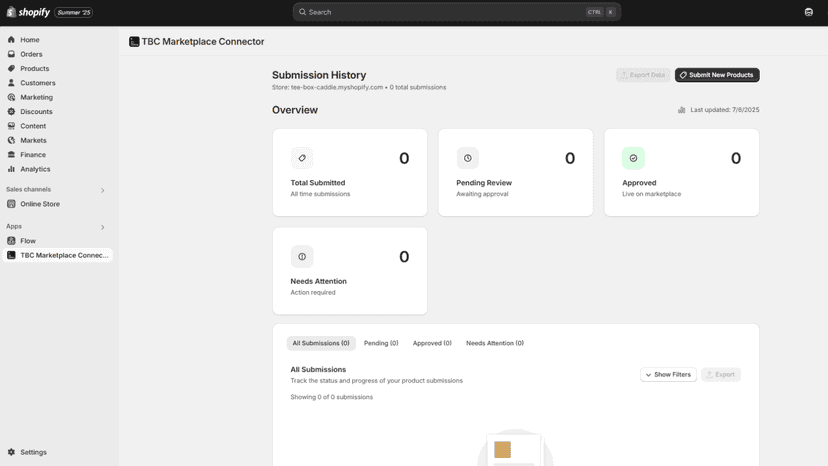Expand Show Filters dropdown
This screenshot has height=466, width=828.
(669, 375)
